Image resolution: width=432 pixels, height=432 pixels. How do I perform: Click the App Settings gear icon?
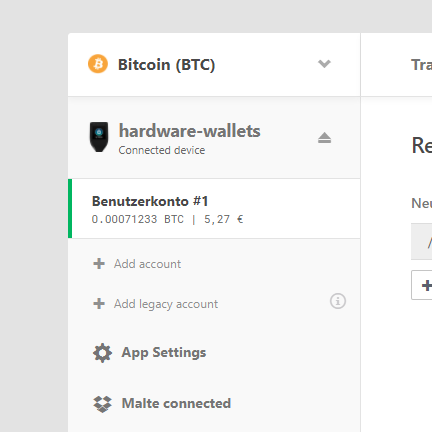[x=102, y=353]
